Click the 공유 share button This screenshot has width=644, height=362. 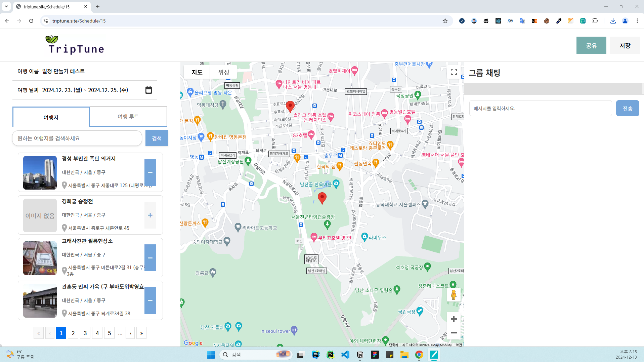pos(591,45)
